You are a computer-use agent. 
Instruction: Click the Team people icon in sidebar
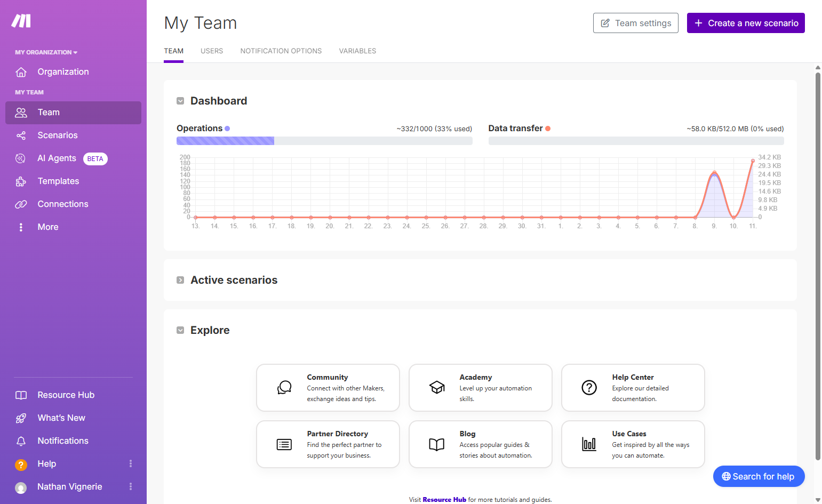(x=21, y=113)
